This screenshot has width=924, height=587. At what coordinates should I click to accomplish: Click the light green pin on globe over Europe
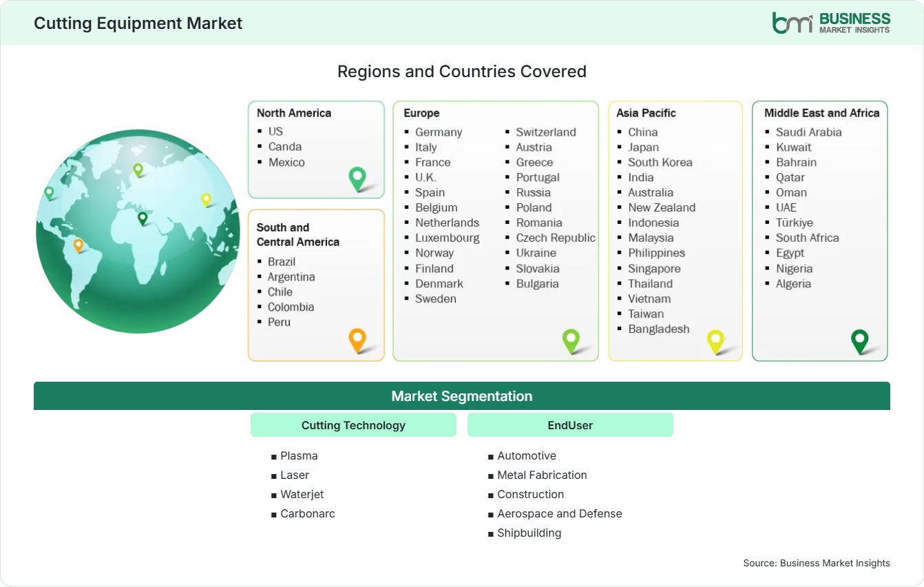tap(138, 169)
